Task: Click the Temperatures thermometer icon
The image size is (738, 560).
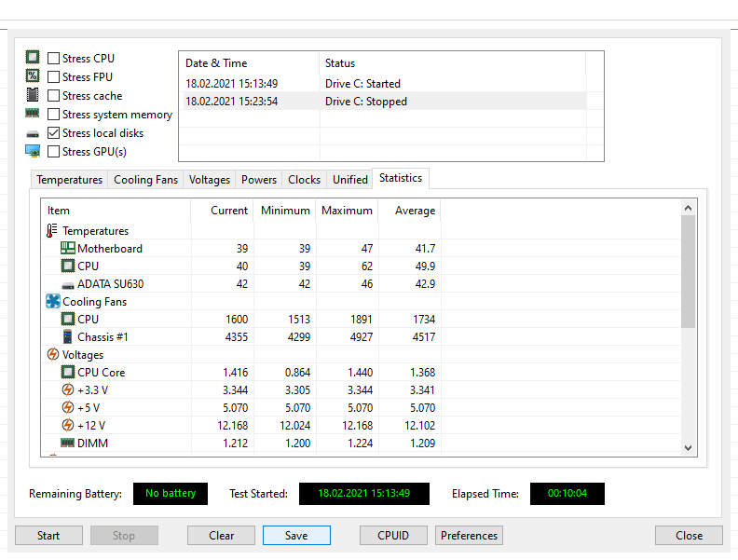Action: tap(52, 230)
